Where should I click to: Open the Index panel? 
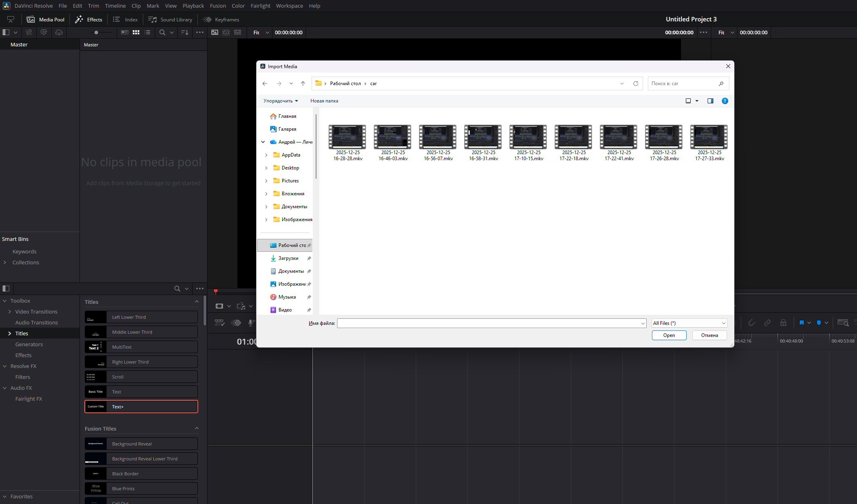125,19
